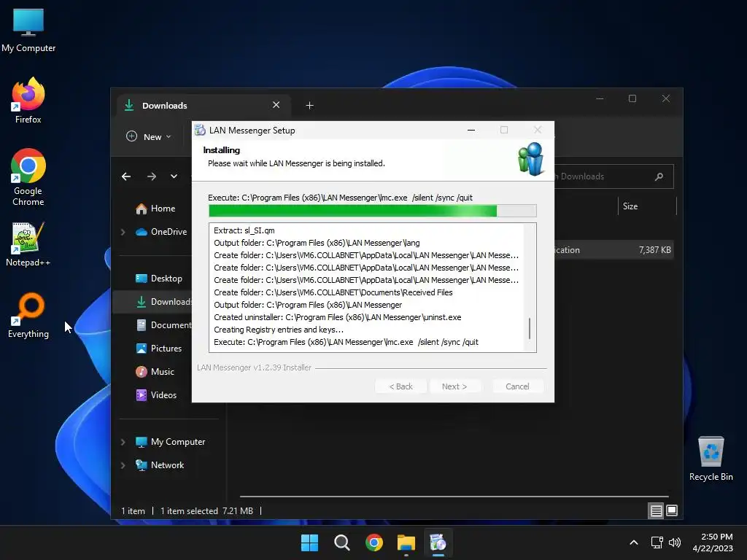The height and width of the screenshot is (560, 747).
Task: Click the Search Downloads box
Action: point(614,176)
